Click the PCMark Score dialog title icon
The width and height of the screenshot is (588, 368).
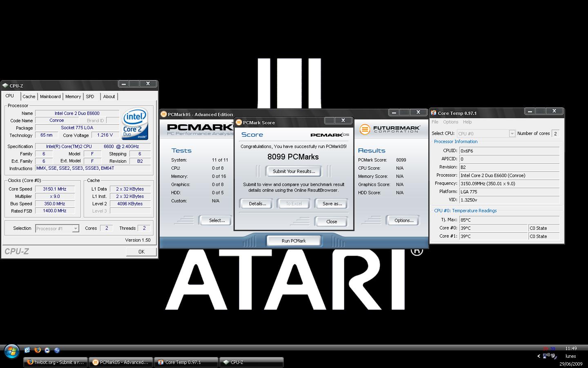(239, 122)
